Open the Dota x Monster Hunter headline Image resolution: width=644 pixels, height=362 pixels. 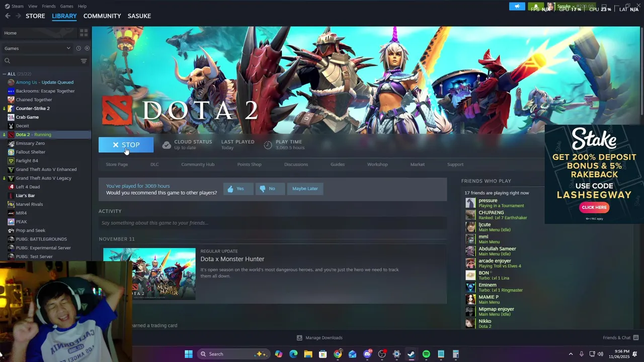pyautogui.click(x=232, y=259)
